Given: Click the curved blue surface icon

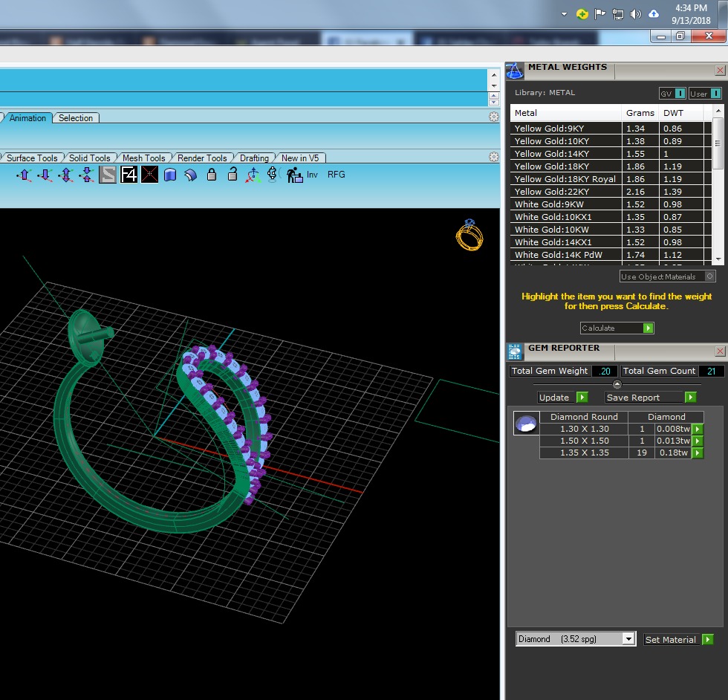Looking at the screenshot, I should (191, 175).
